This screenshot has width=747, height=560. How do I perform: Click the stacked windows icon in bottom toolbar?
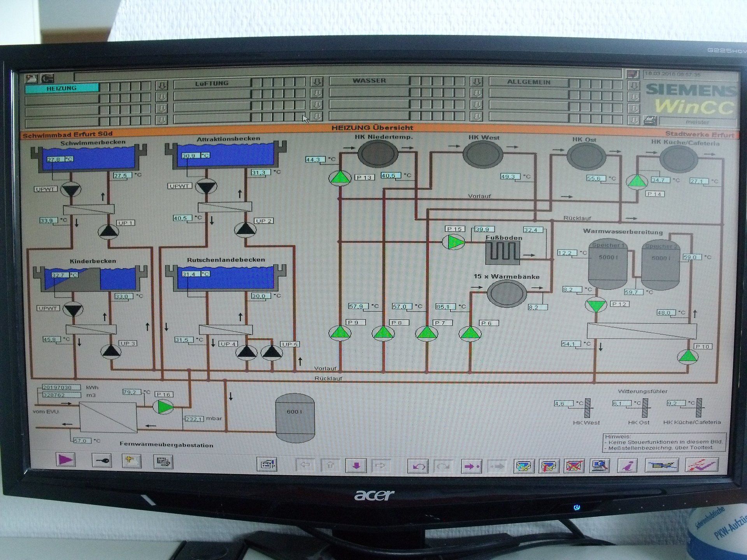(163, 462)
